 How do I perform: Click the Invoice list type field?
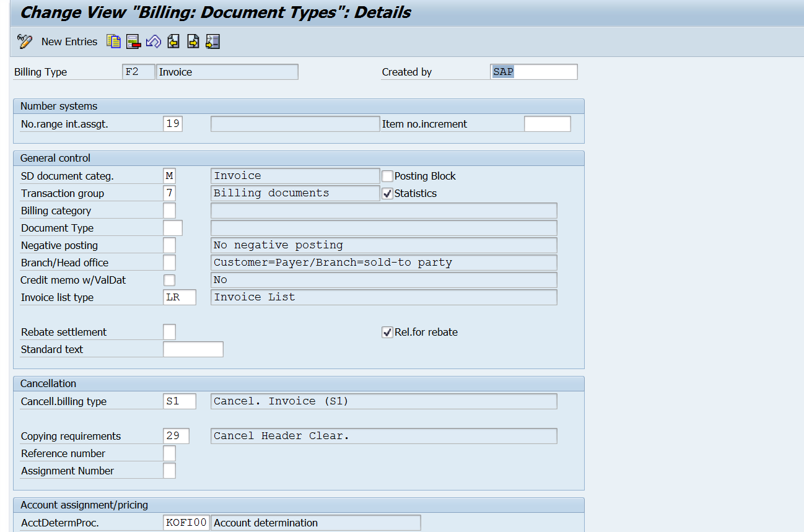(x=180, y=297)
